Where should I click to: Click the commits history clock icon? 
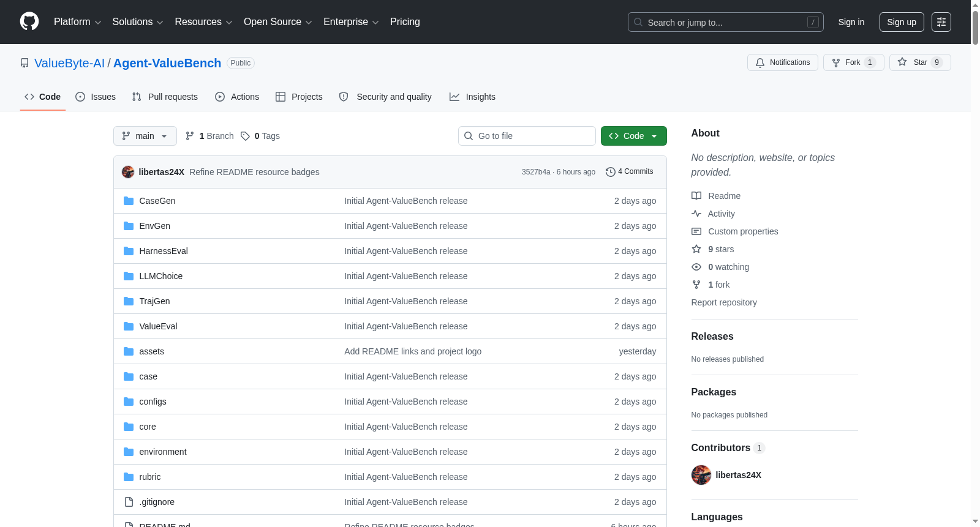[x=610, y=172]
